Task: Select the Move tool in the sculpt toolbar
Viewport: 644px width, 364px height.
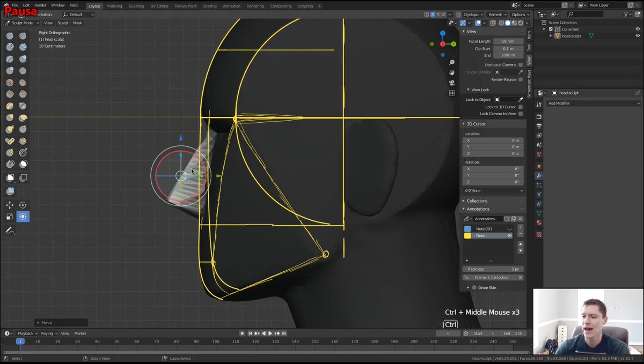Action: coord(10,204)
